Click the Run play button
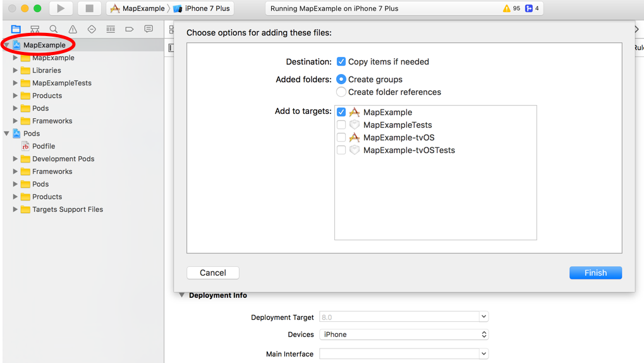The height and width of the screenshot is (363, 644). (61, 8)
